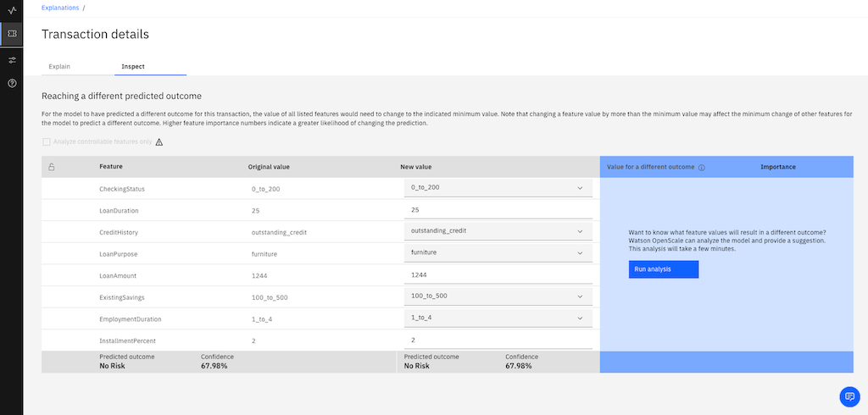Open the Configure sliders icon in sidebar

[x=12, y=60]
